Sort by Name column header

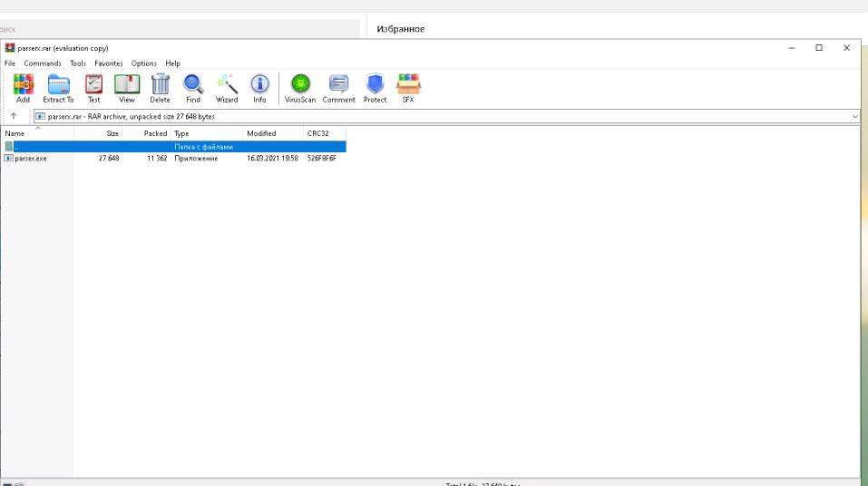click(37, 133)
